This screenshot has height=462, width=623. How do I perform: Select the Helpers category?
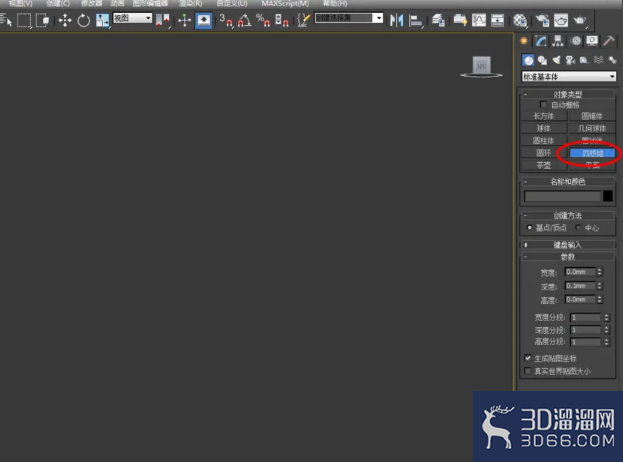click(x=584, y=60)
